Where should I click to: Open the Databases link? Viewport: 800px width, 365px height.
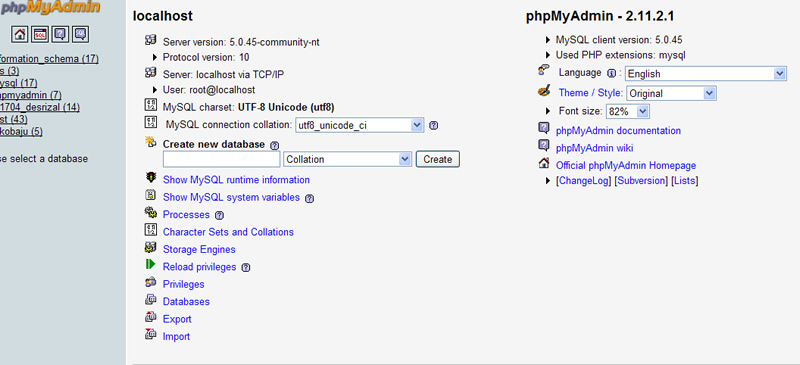pos(186,302)
